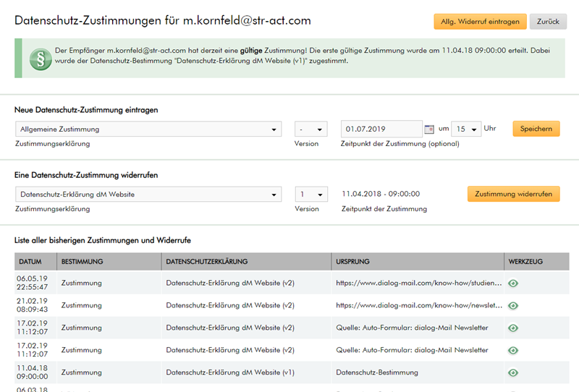
Task: Open the hour dropdown showing 15
Action: click(466, 129)
